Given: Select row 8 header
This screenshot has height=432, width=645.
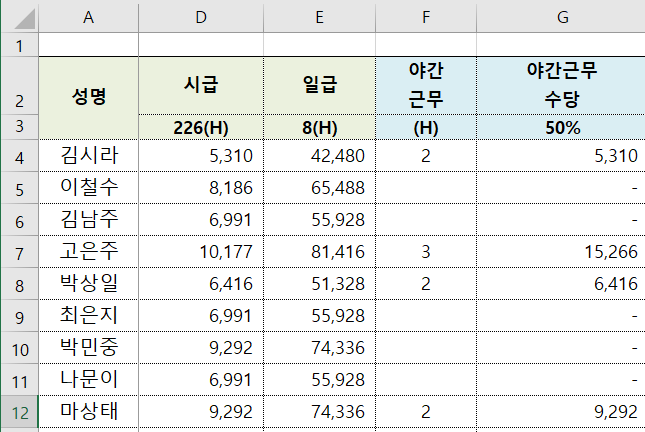Looking at the screenshot, I should pyautogui.click(x=19, y=283).
